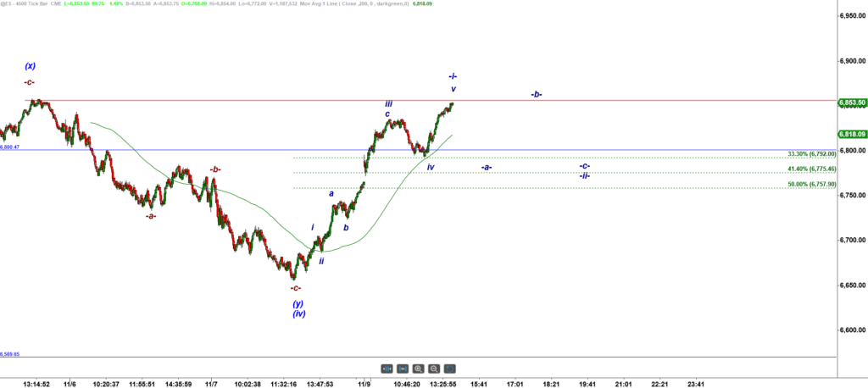Click the reset chart view icon
The image size is (868, 388).
(450, 369)
